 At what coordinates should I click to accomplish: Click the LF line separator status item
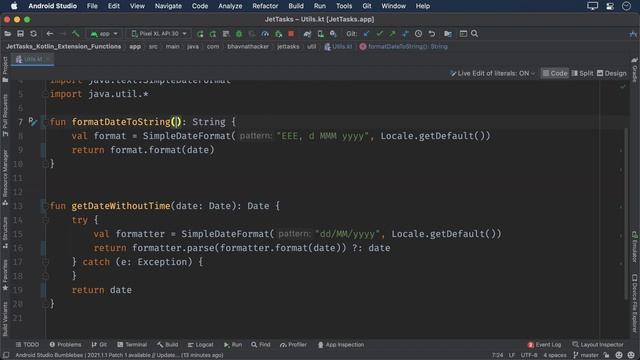(512, 356)
